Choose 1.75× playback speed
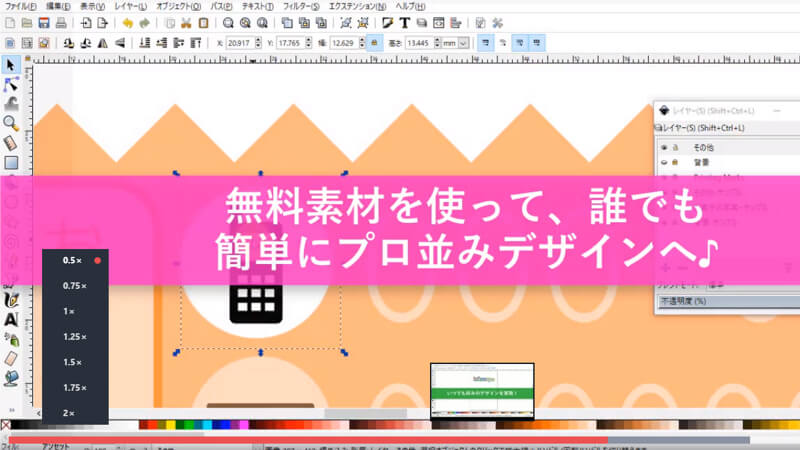The height and width of the screenshot is (450, 800). click(75, 388)
